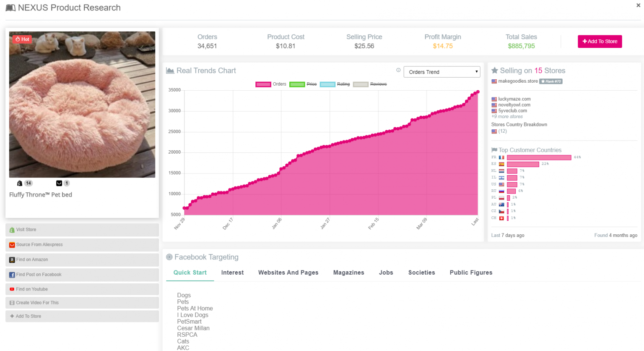The image size is (644, 351).
Task: Click the Reviews legend color swatch
Action: tap(361, 84)
